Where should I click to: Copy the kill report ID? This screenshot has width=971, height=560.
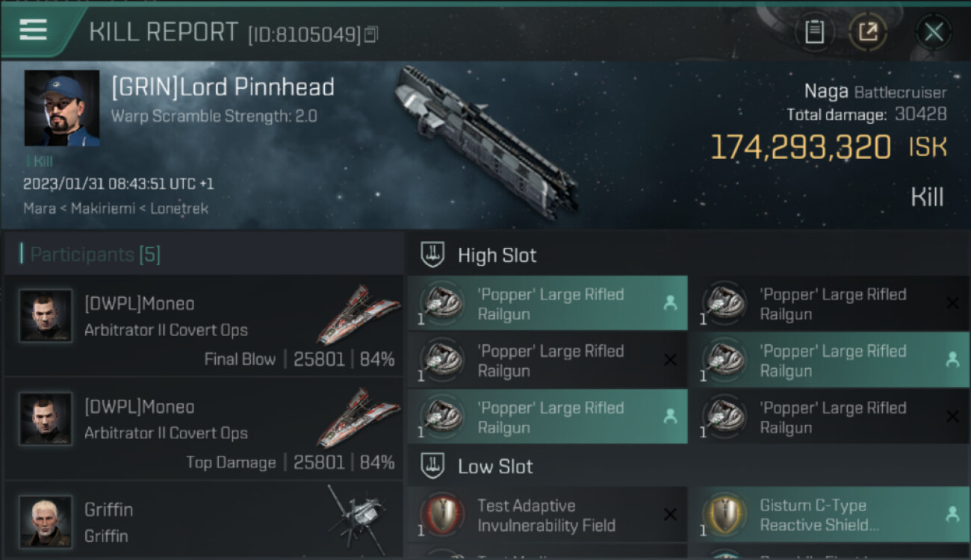click(x=371, y=34)
